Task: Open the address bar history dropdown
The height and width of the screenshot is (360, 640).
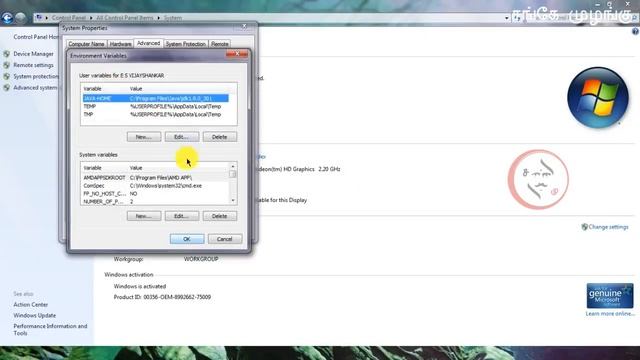Action: tap(507, 18)
